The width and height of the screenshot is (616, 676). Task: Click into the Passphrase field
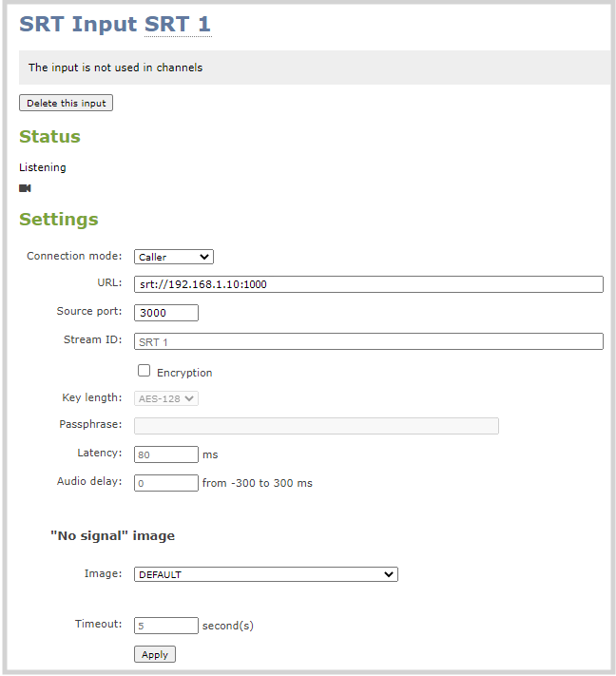tap(317, 426)
